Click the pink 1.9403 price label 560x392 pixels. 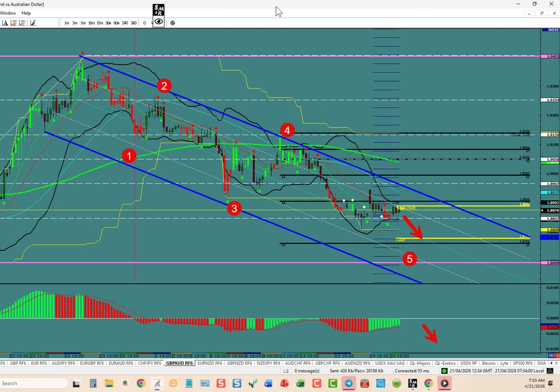(x=550, y=56)
